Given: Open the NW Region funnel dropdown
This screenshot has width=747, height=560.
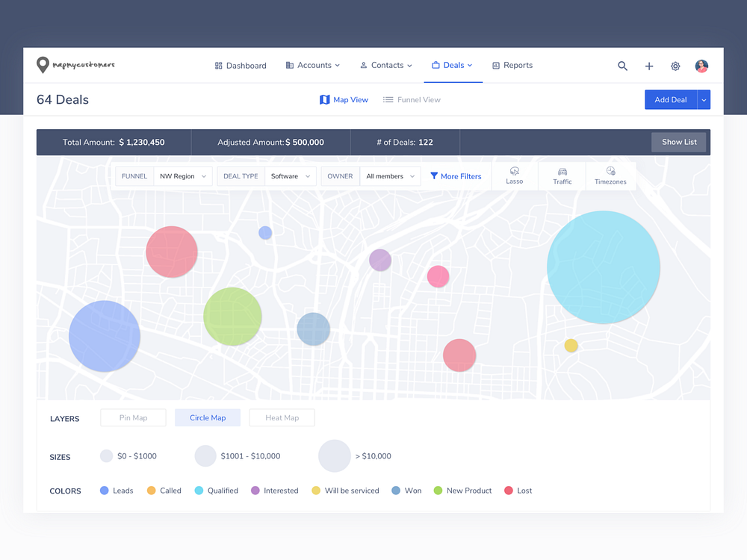Looking at the screenshot, I should (x=183, y=175).
